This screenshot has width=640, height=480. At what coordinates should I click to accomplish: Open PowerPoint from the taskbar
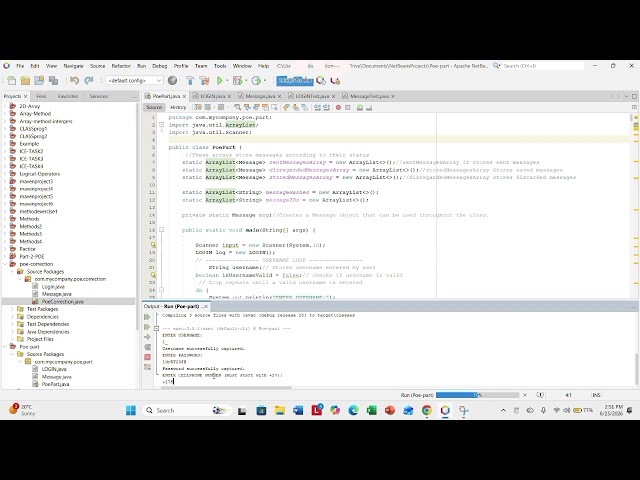pos(390,410)
